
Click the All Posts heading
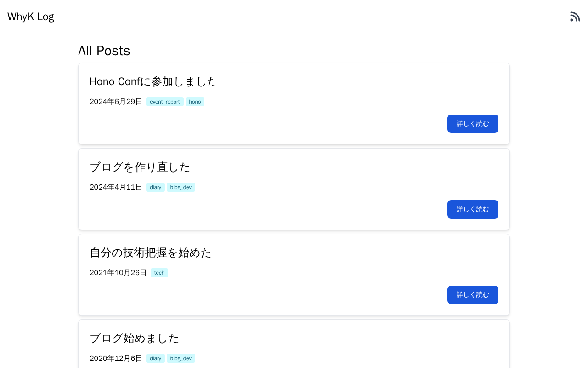pyautogui.click(x=104, y=51)
